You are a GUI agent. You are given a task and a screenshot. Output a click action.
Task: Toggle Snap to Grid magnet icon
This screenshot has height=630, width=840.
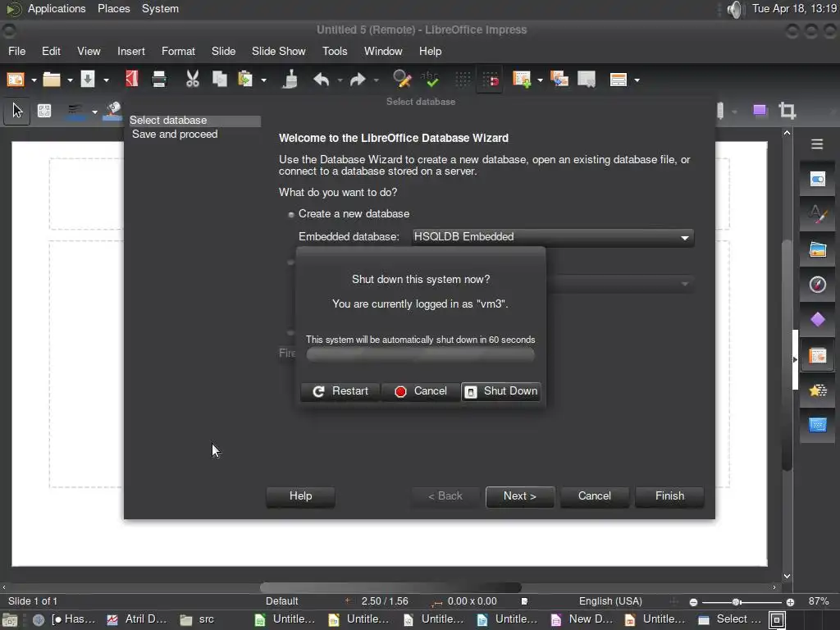[491, 80]
